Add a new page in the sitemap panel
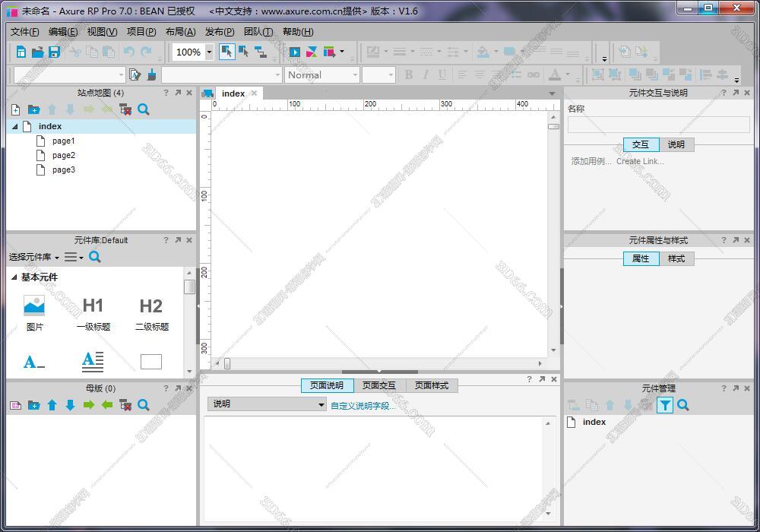The image size is (760, 532). (15, 109)
